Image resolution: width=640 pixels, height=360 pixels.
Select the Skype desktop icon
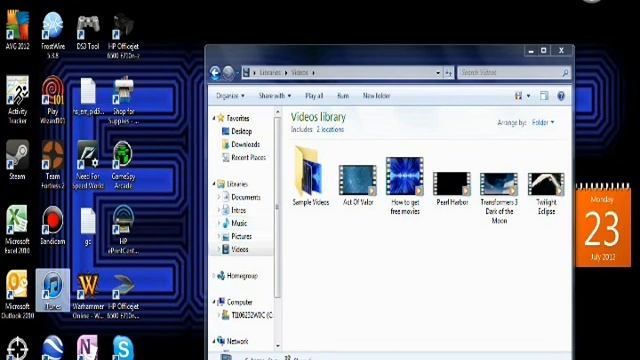(123, 348)
